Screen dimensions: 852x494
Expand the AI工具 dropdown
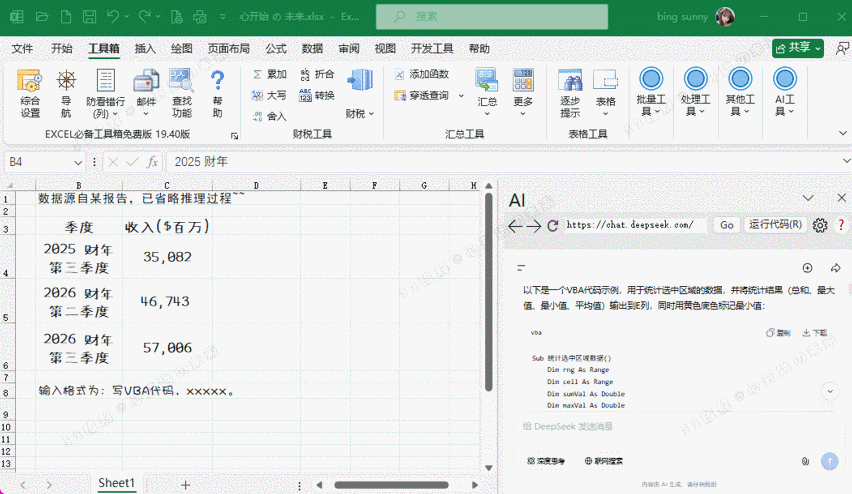click(x=785, y=93)
